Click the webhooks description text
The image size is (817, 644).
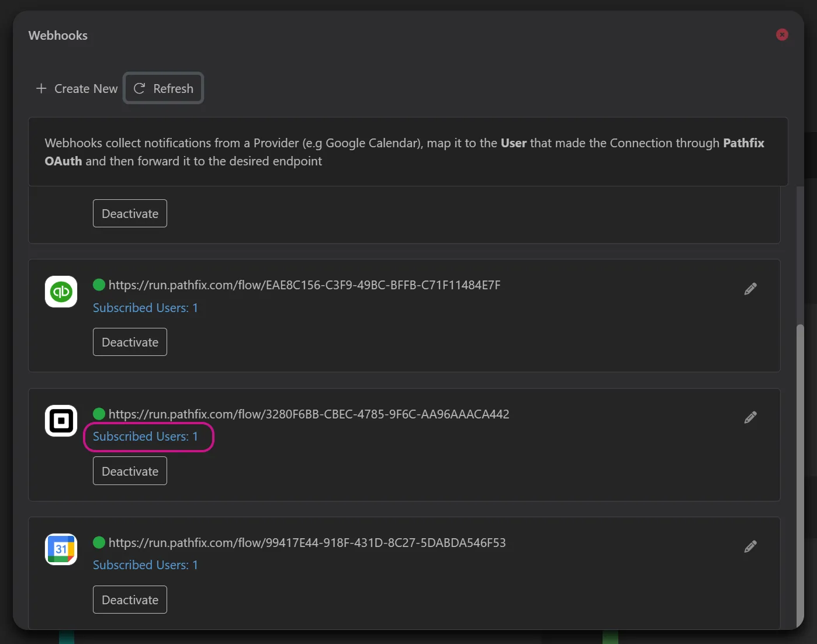(x=404, y=152)
